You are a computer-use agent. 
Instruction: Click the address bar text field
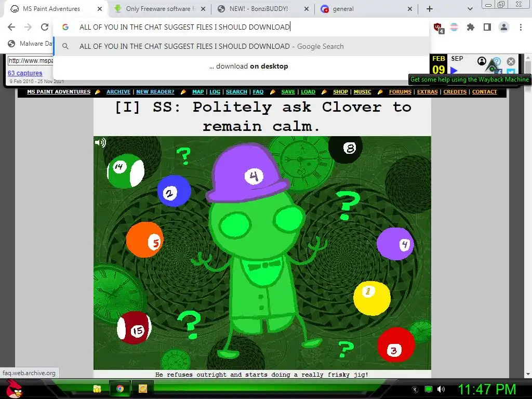[x=241, y=27]
